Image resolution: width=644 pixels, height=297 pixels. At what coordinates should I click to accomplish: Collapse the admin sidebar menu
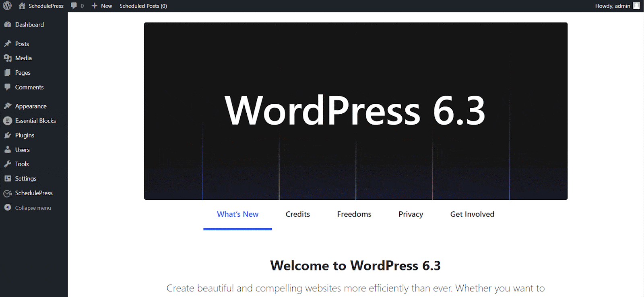coord(34,208)
